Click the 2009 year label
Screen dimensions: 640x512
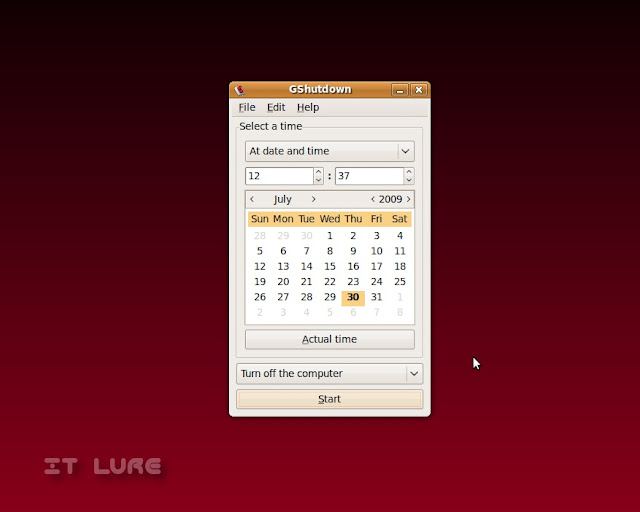(391, 199)
